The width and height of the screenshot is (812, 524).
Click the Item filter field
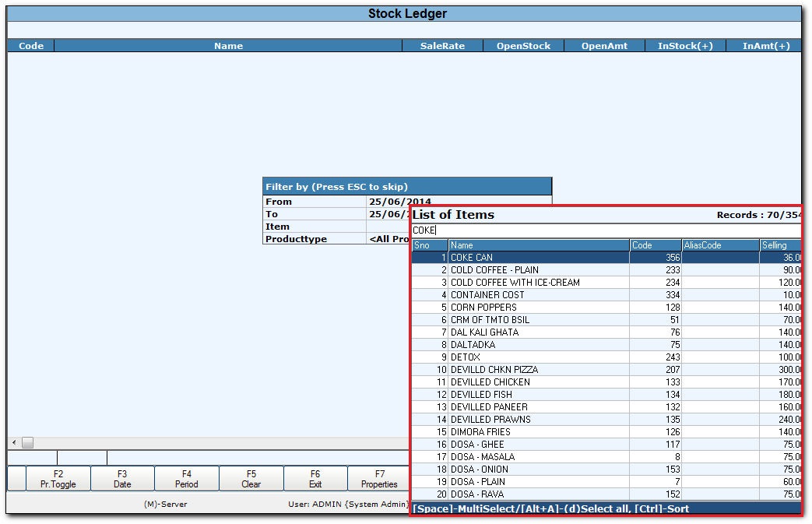click(388, 227)
